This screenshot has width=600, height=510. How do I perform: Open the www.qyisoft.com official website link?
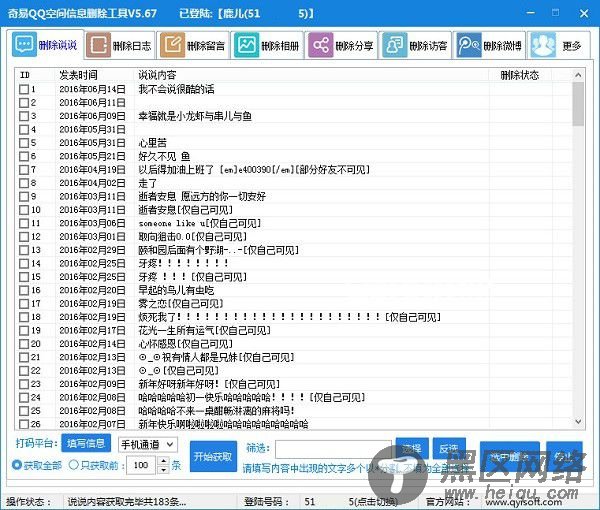524,502
